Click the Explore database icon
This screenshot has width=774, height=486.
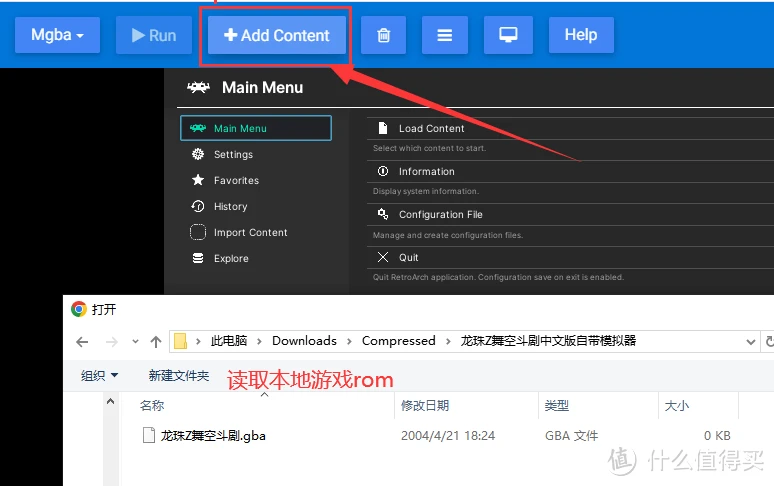coord(198,258)
